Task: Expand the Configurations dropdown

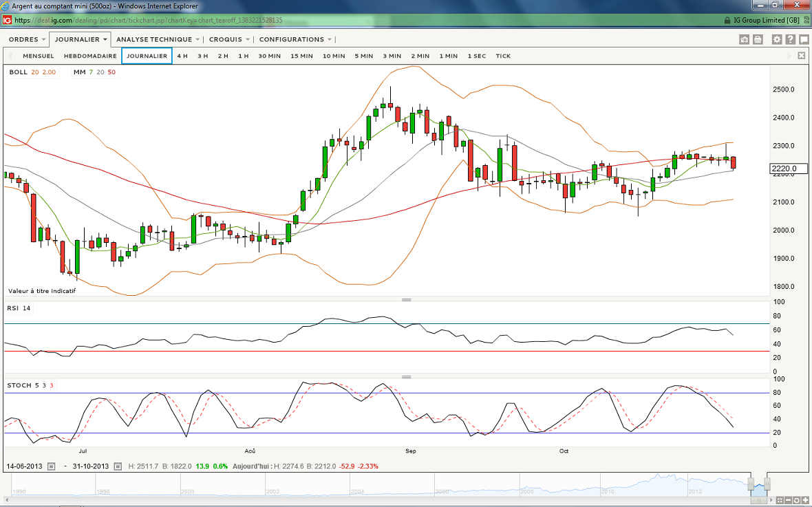Action: coord(295,40)
